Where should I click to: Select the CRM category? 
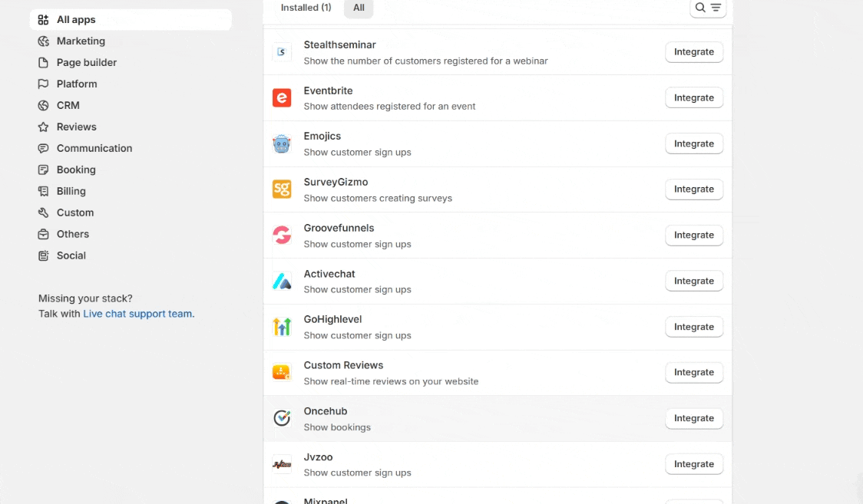68,106
